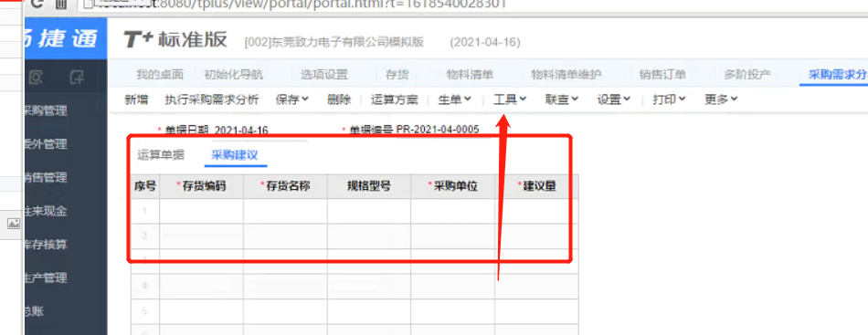Click the 运算方案 button

point(394,99)
